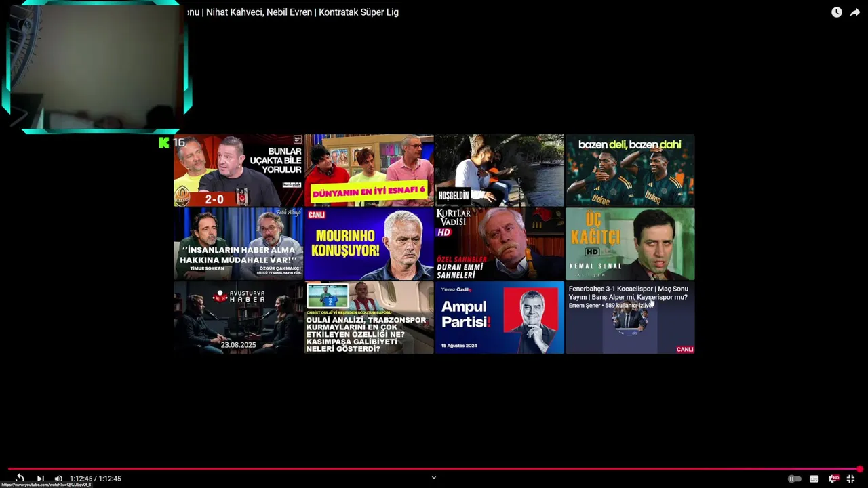The height and width of the screenshot is (488, 868).
Task: Expand the chevron below the progress bar
Action: 434,477
